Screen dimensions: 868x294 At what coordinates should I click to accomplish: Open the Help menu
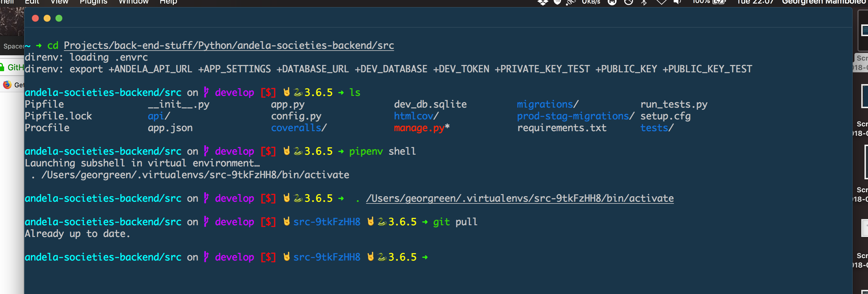tap(168, 2)
